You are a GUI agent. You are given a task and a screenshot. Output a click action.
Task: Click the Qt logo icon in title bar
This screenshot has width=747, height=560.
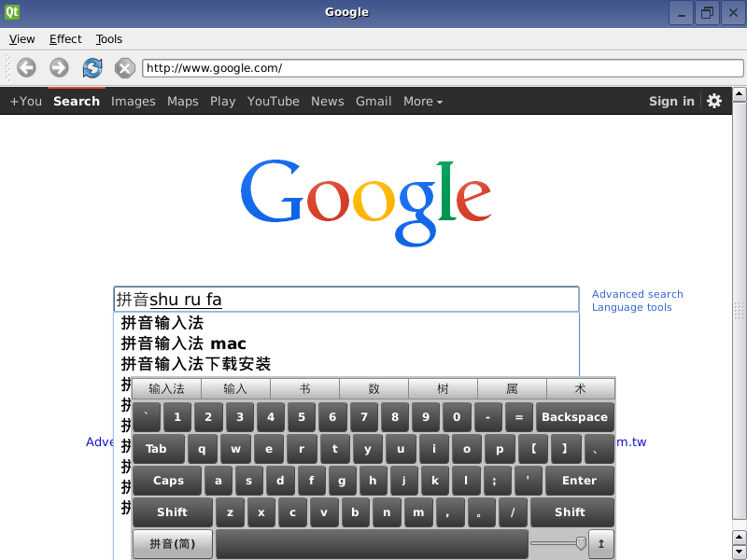[12, 11]
